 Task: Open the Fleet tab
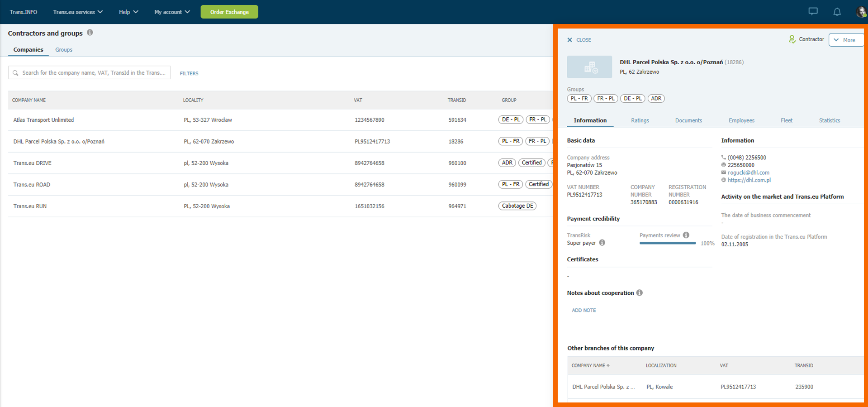(x=786, y=120)
